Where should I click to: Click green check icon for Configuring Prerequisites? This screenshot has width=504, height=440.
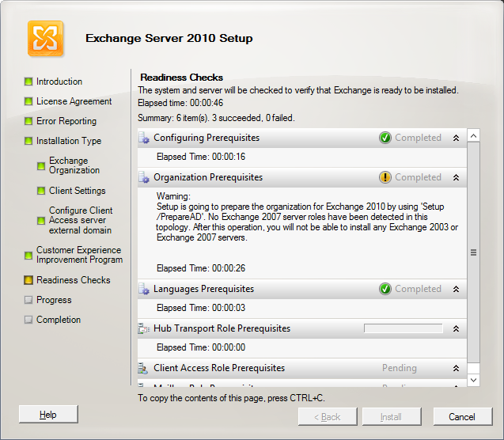385,138
